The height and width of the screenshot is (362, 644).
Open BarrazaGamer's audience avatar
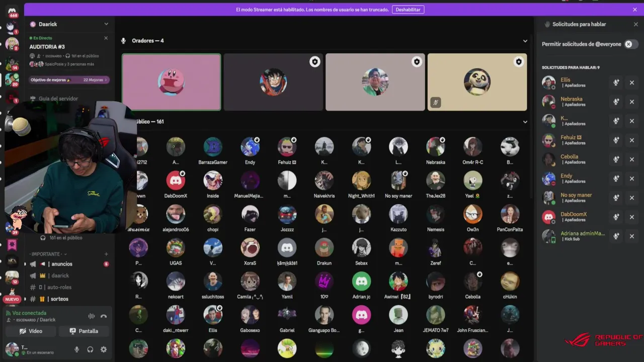(213, 146)
